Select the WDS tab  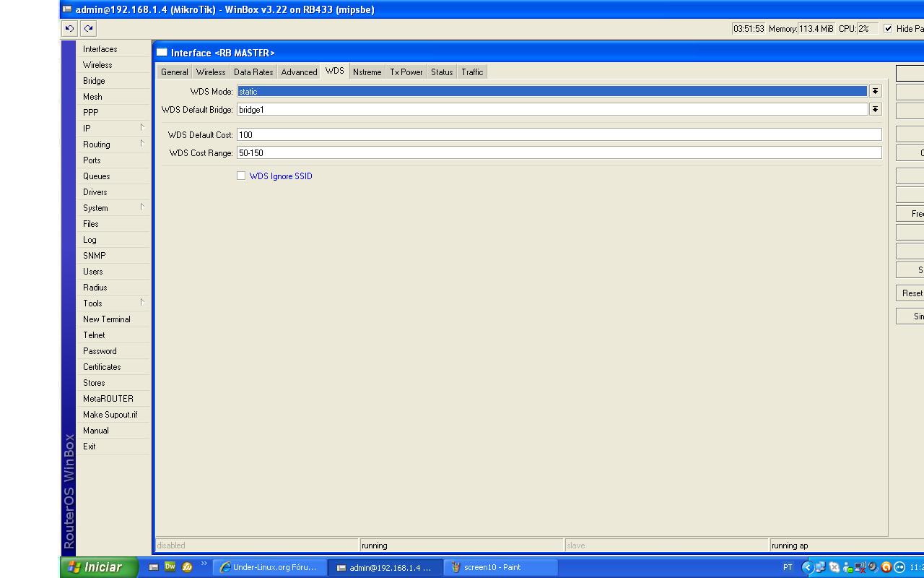[335, 71]
